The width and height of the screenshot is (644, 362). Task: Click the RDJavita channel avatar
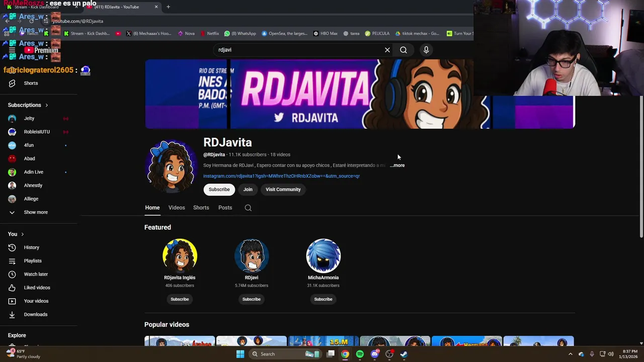[171, 166]
